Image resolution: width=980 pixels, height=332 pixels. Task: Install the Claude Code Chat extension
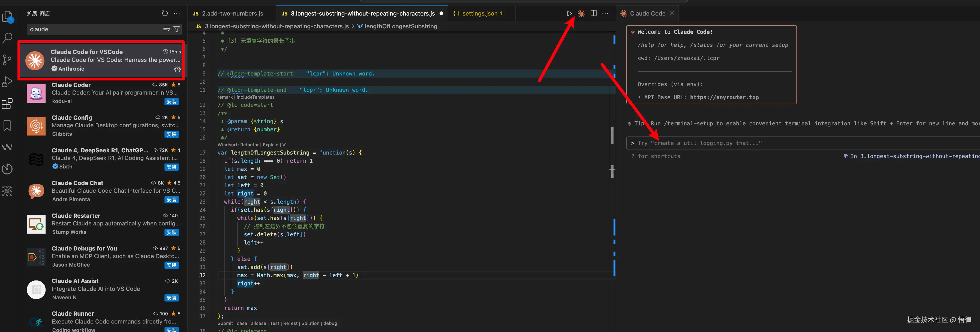pos(172,200)
